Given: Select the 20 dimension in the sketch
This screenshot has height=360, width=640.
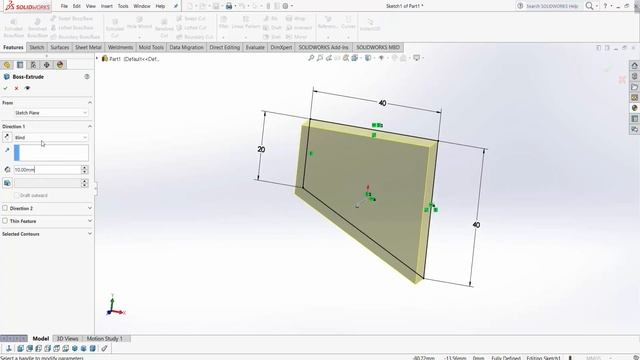Looking at the screenshot, I should (x=261, y=149).
